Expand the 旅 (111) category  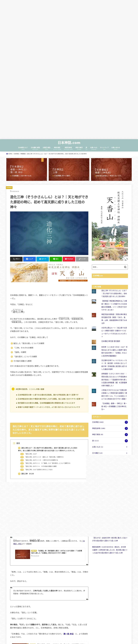click(x=126, y=441)
